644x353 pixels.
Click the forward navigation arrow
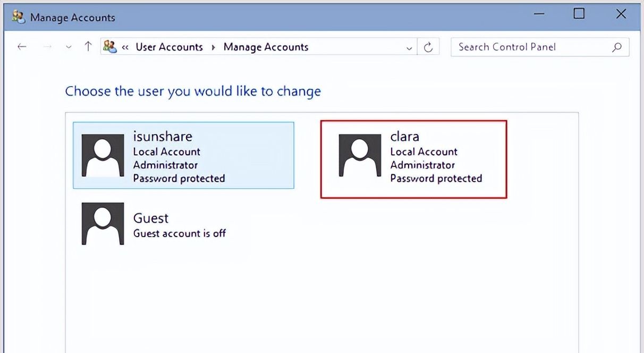pyautogui.click(x=47, y=47)
